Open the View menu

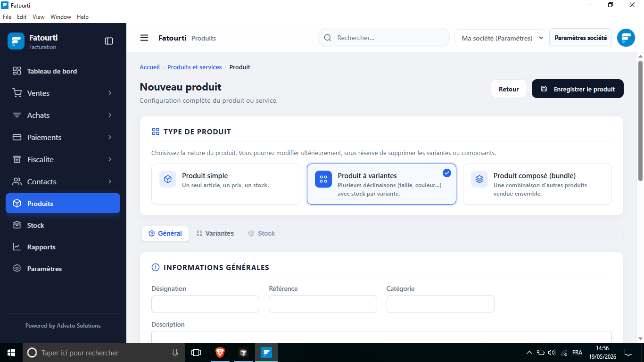click(x=39, y=16)
